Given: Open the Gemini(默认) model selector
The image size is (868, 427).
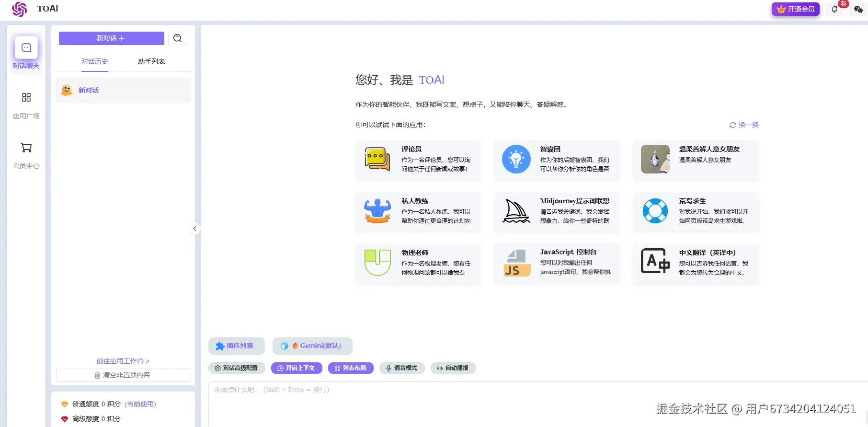Looking at the screenshot, I should point(312,346).
